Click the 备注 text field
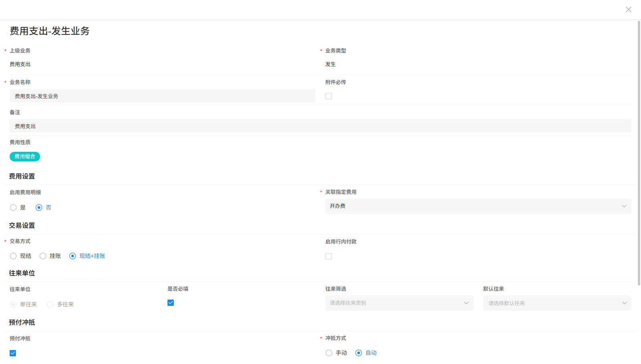The width and height of the screenshot is (641, 364). [x=320, y=126]
